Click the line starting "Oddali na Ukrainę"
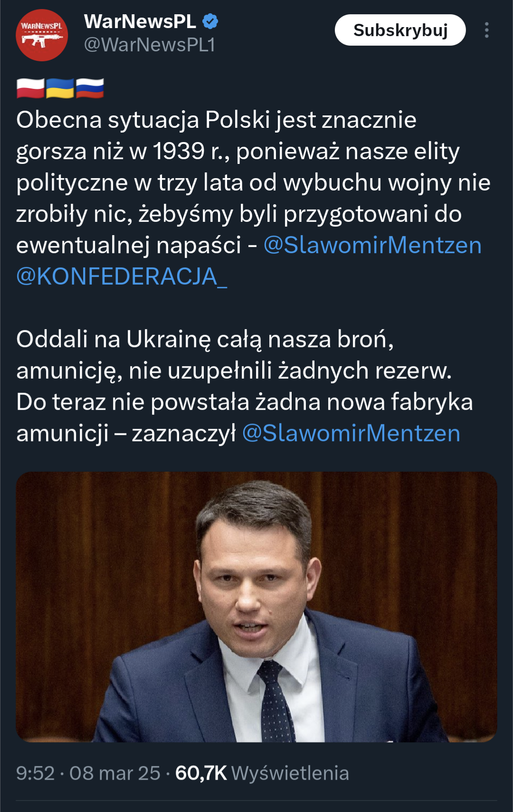Image resolution: width=513 pixels, height=812 pixels. pyautogui.click(x=205, y=339)
